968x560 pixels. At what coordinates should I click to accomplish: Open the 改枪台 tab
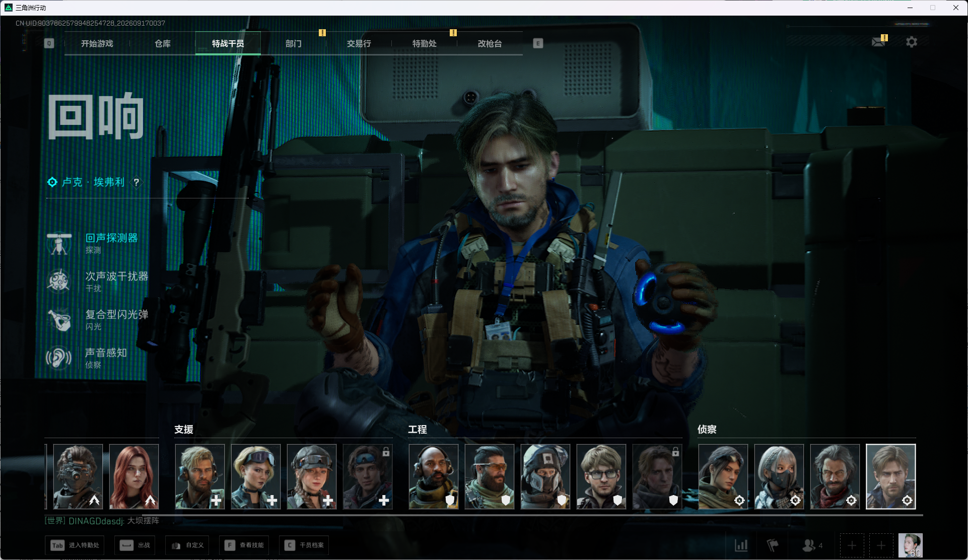tap(490, 44)
